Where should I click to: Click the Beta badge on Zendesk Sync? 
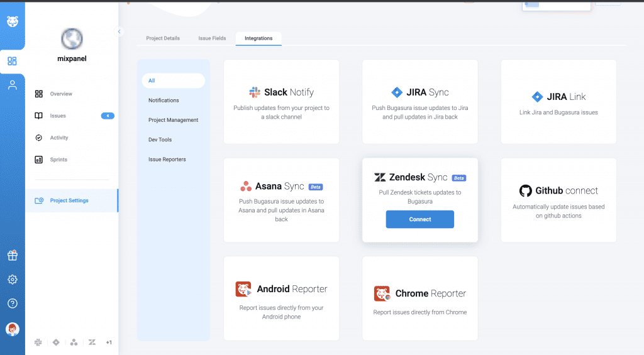(x=458, y=178)
